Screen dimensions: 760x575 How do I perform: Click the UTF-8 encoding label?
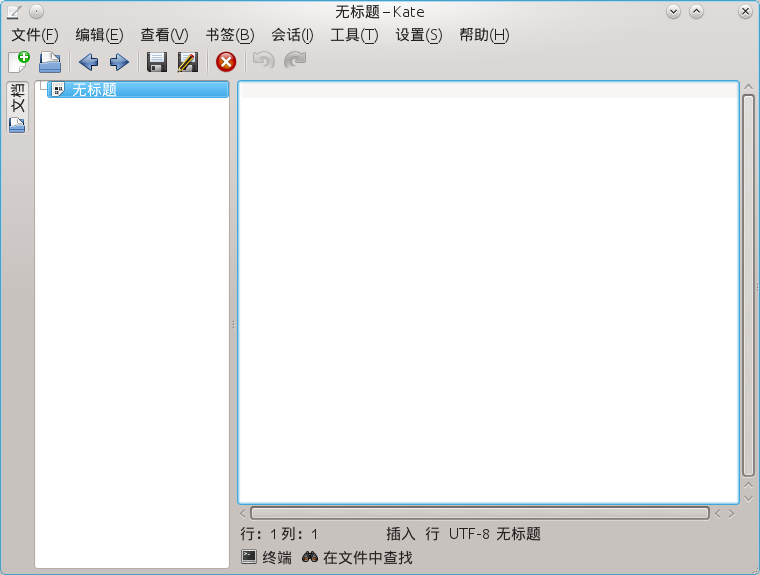click(469, 534)
